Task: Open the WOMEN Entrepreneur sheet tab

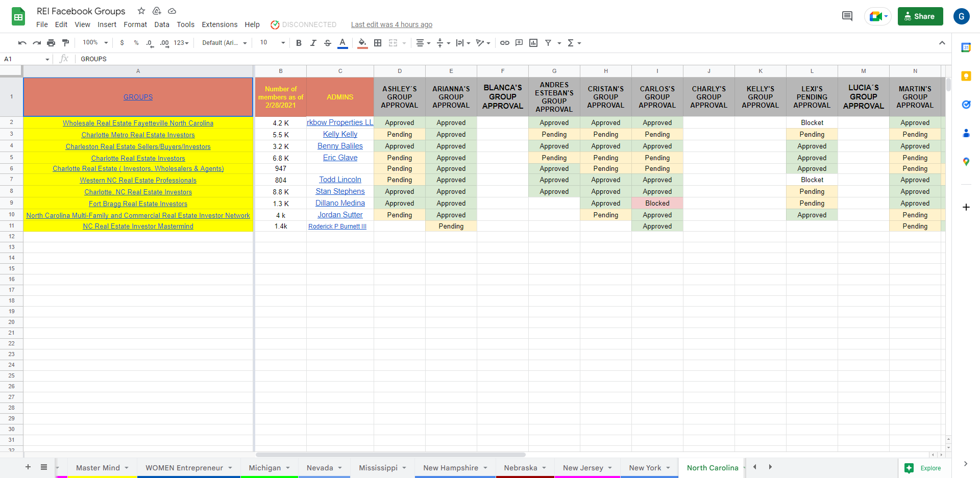Action: [x=188, y=468]
